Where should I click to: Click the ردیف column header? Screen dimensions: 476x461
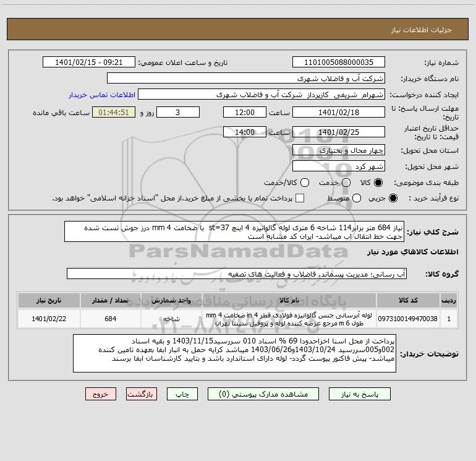(x=449, y=300)
